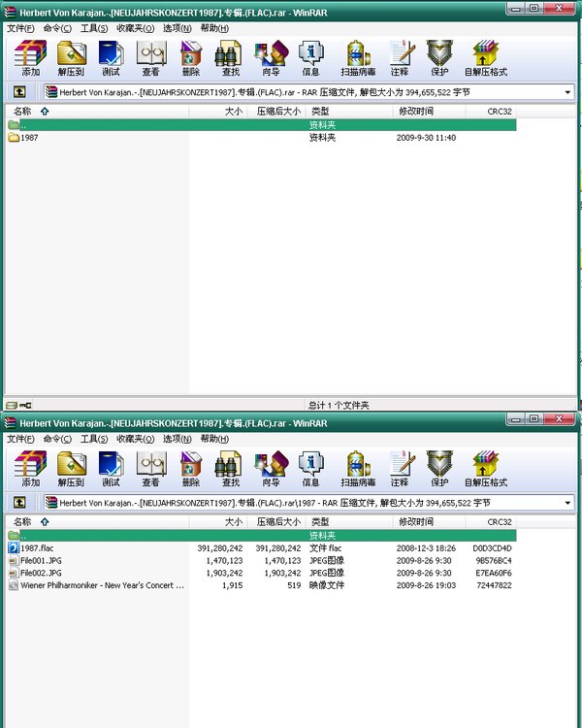Expand address path dropdown in upper window

[567, 92]
